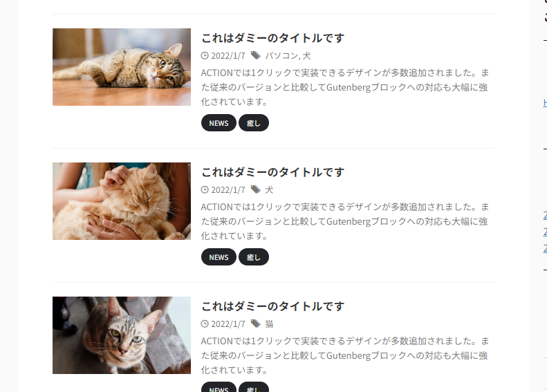This screenshot has width=547, height=392.
Task: Open the second post's dummy title link
Action: (272, 172)
